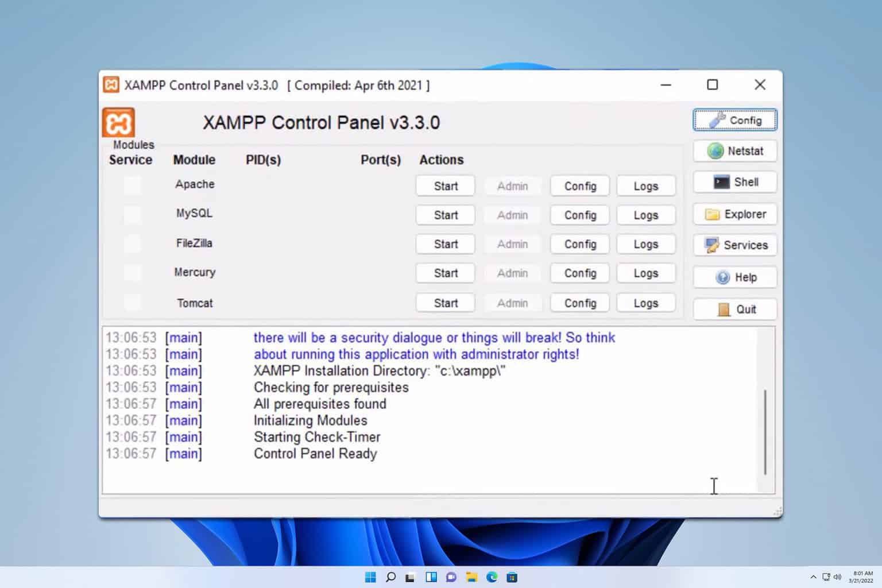The height and width of the screenshot is (588, 882).
Task: Click the "PID(s)" column header
Action: (x=263, y=160)
